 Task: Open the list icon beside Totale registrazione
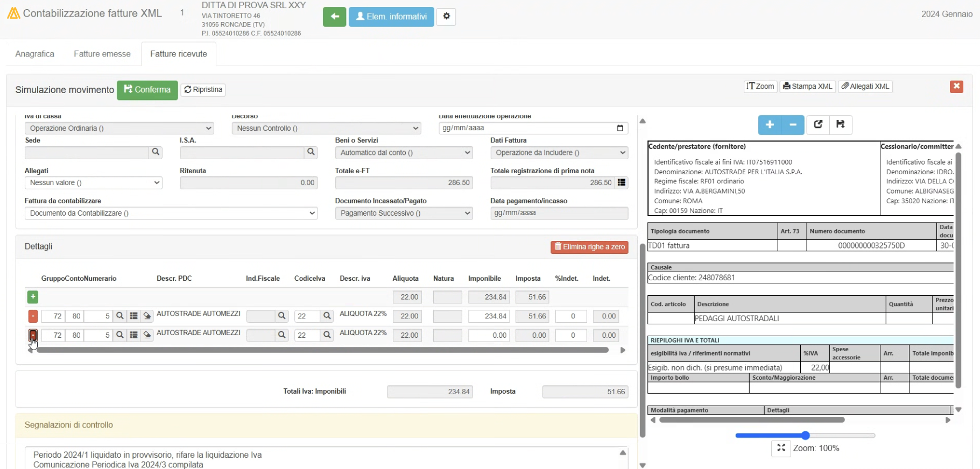pos(622,183)
